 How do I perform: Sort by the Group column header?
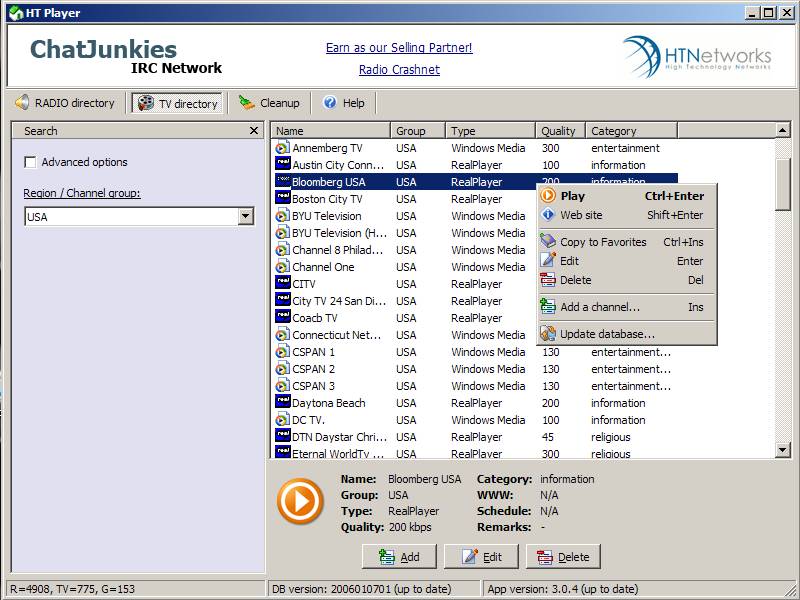coord(418,131)
